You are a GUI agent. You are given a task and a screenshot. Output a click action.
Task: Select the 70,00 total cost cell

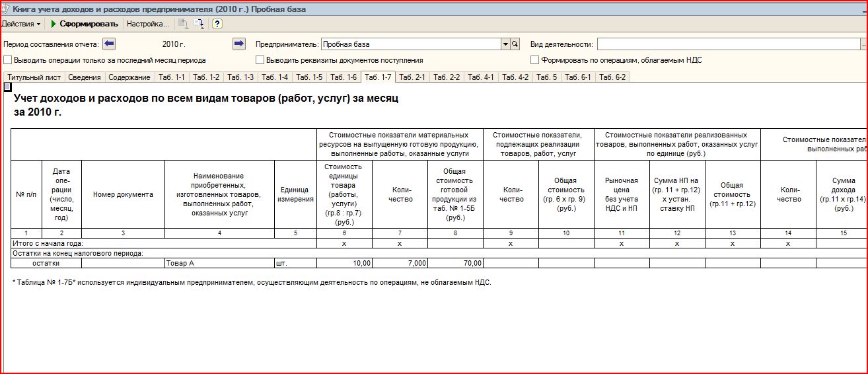456,263
